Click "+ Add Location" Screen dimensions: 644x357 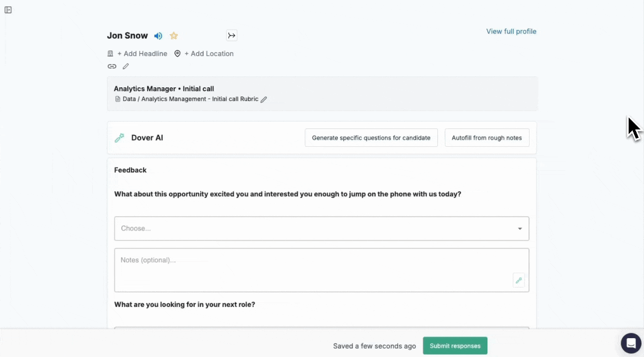tap(209, 54)
